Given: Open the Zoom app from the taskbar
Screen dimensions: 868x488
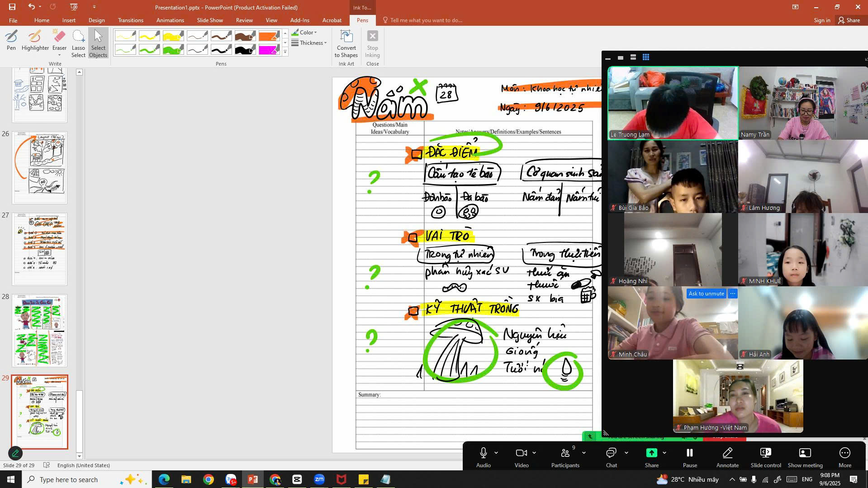Looking at the screenshot, I should point(319,479).
